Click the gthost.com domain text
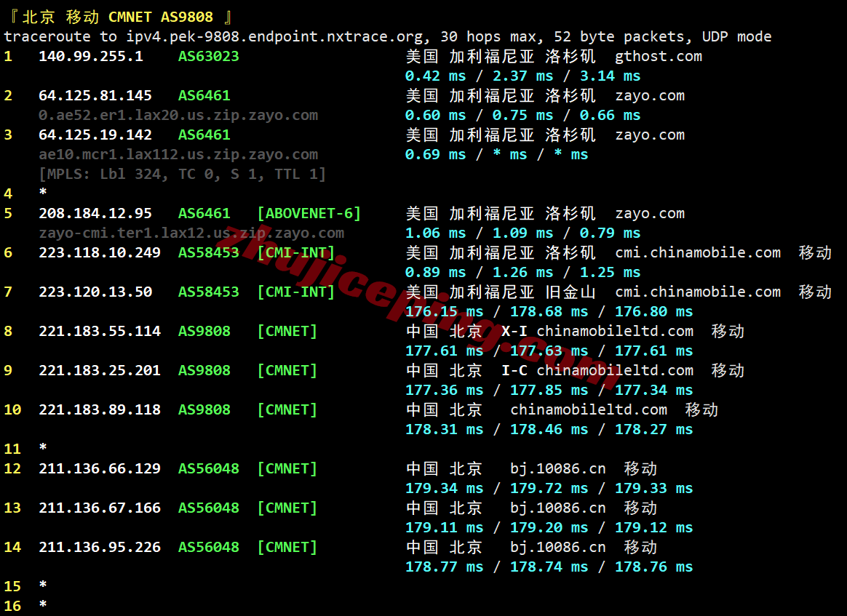Screen dimensions: 847x616 click(658, 56)
